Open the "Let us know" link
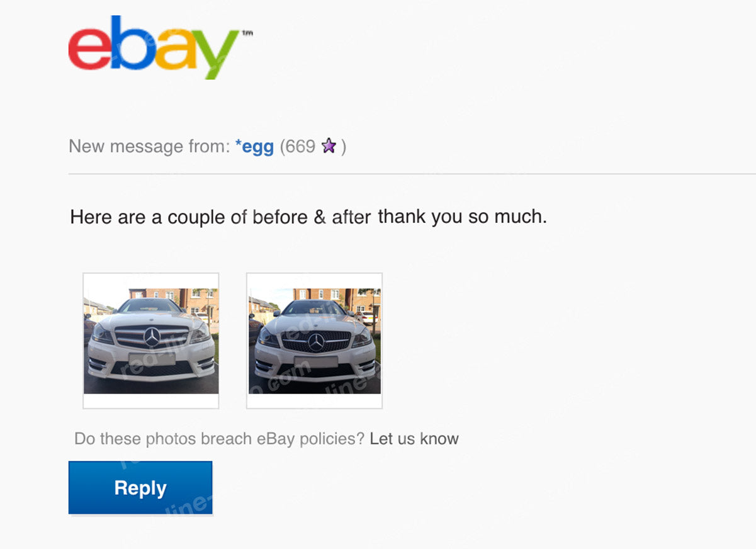756x549 pixels. tap(414, 439)
